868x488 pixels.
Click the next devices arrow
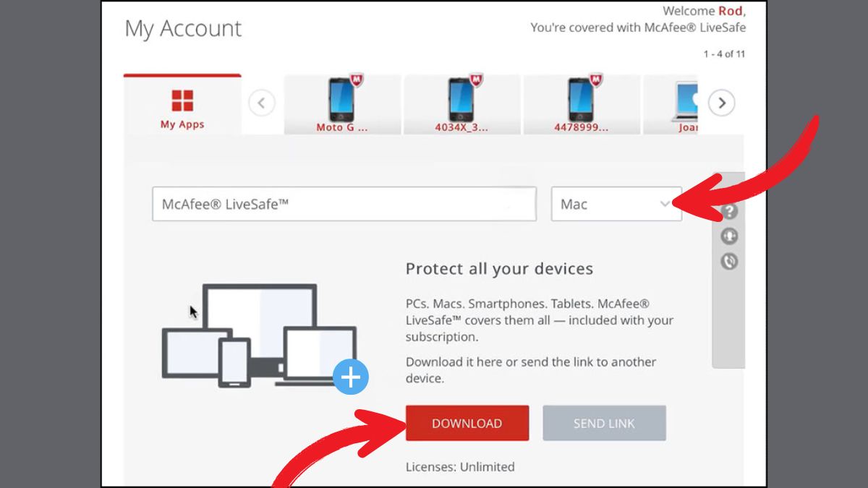tap(721, 103)
